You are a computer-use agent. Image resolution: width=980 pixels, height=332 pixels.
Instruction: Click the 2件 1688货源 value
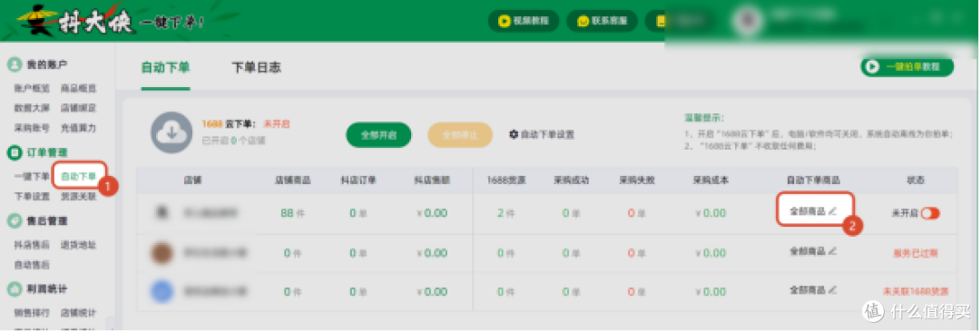505,213
